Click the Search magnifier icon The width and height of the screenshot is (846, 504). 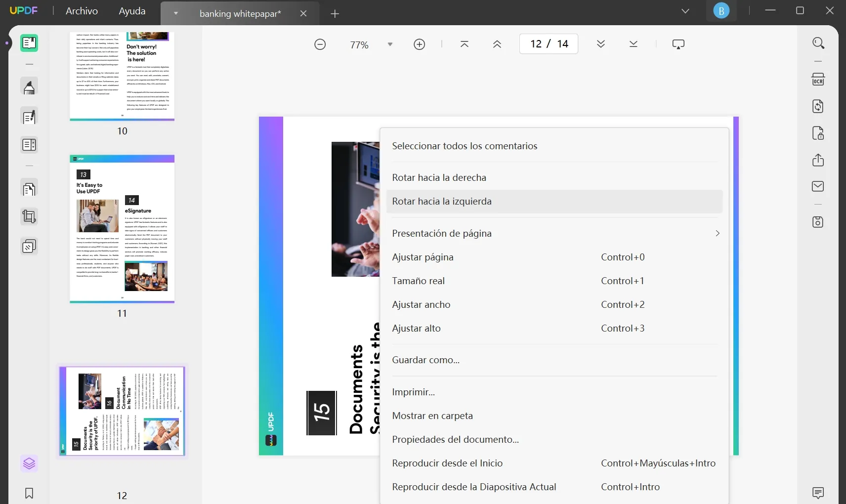click(818, 43)
